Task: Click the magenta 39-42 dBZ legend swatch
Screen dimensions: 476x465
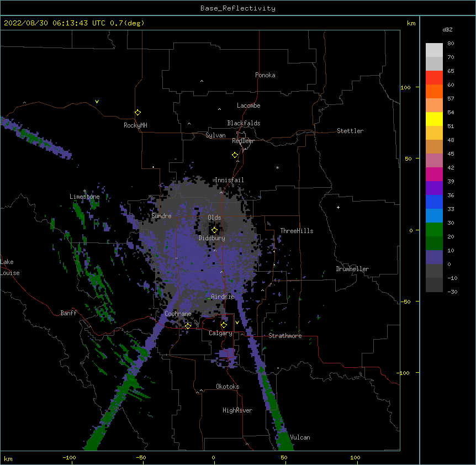Action: tap(434, 174)
